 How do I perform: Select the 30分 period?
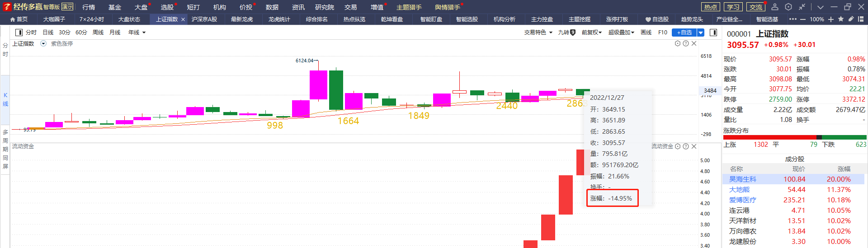click(x=65, y=33)
